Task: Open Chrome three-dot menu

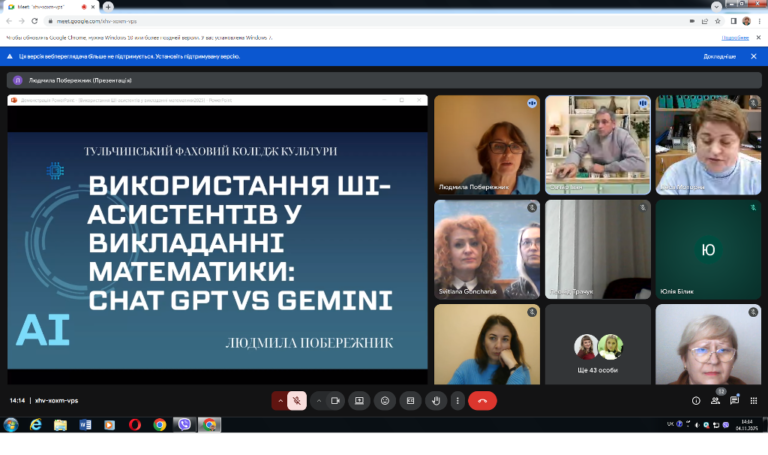Action: [x=760, y=21]
